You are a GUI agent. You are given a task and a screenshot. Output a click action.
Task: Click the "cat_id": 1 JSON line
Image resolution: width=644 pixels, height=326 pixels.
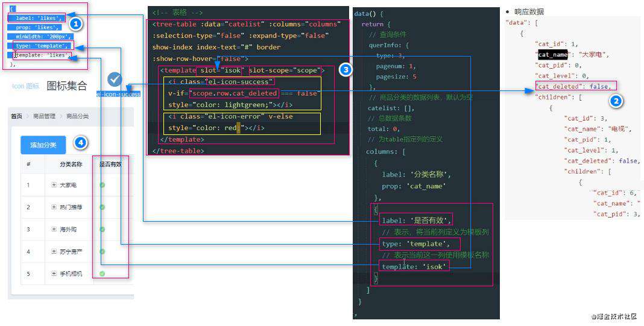tap(556, 43)
